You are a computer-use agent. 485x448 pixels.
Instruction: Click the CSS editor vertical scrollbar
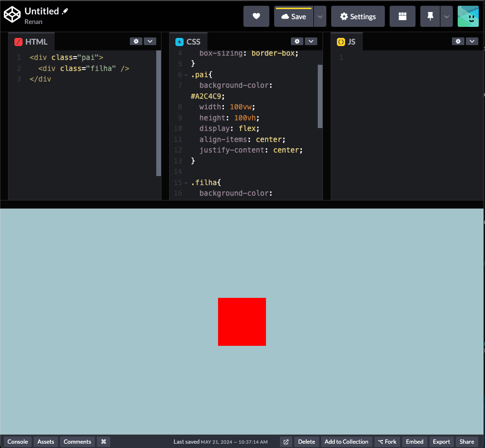[320, 96]
